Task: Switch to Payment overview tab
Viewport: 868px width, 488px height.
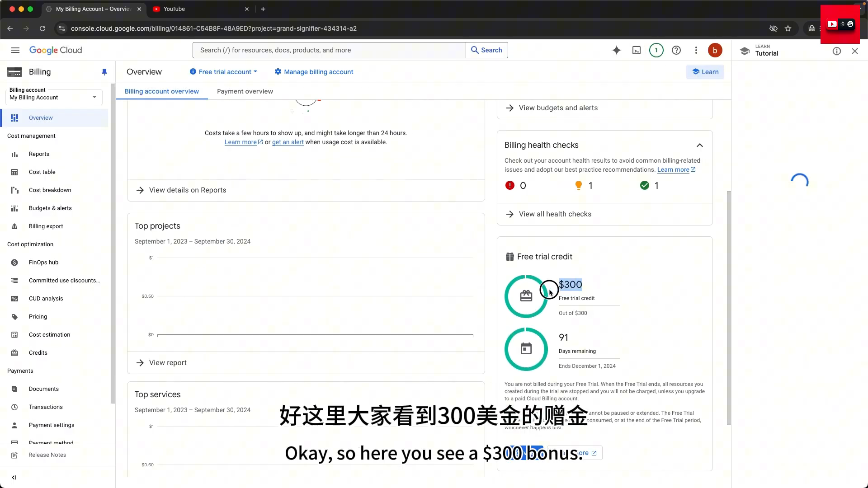Action: click(x=245, y=91)
